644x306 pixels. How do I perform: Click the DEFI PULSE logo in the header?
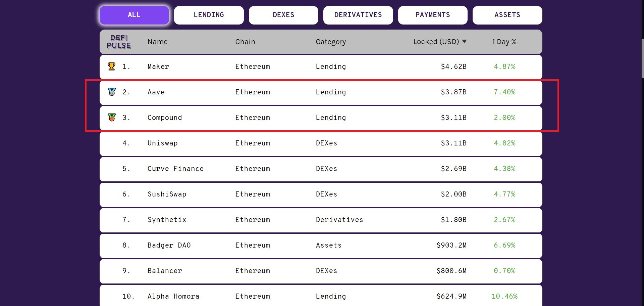tap(120, 42)
